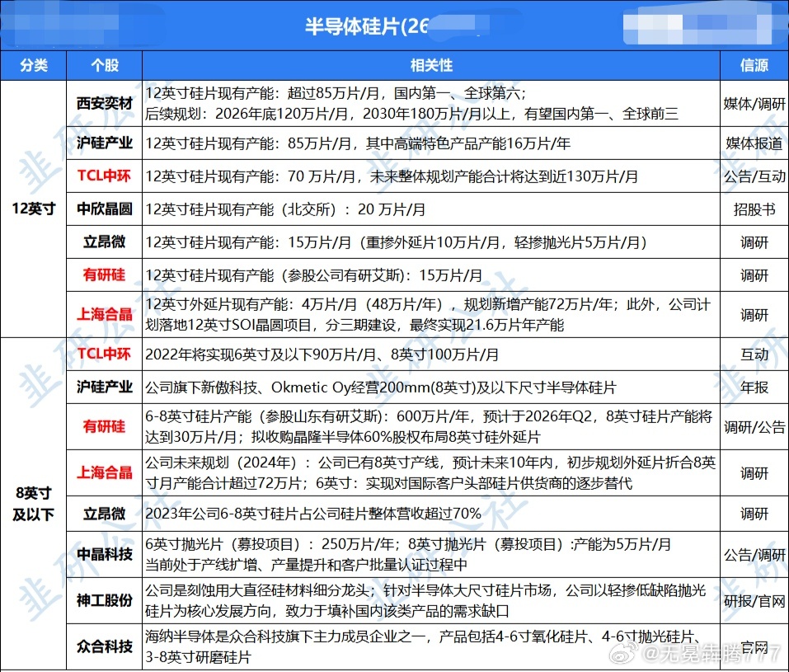Click text '12英寸硅片现有产能（北交所）：20 万片/月'
This screenshot has width=789, height=672.
(285, 209)
